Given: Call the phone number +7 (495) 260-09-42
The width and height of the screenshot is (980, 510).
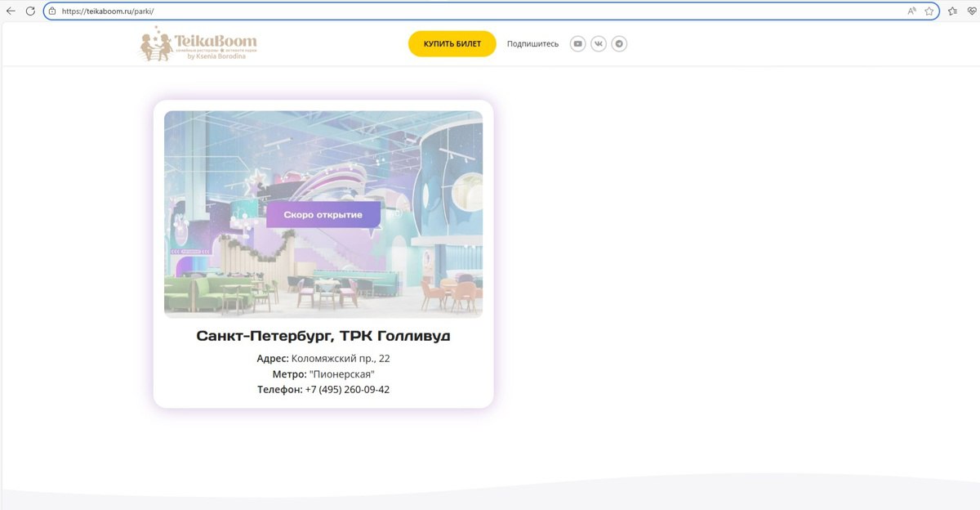Looking at the screenshot, I should pos(347,390).
